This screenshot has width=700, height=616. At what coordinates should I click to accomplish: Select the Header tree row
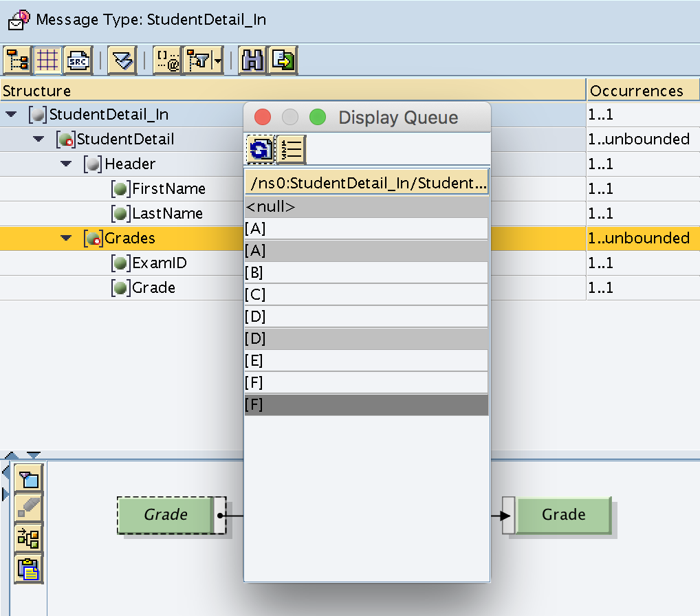pyautogui.click(x=122, y=164)
